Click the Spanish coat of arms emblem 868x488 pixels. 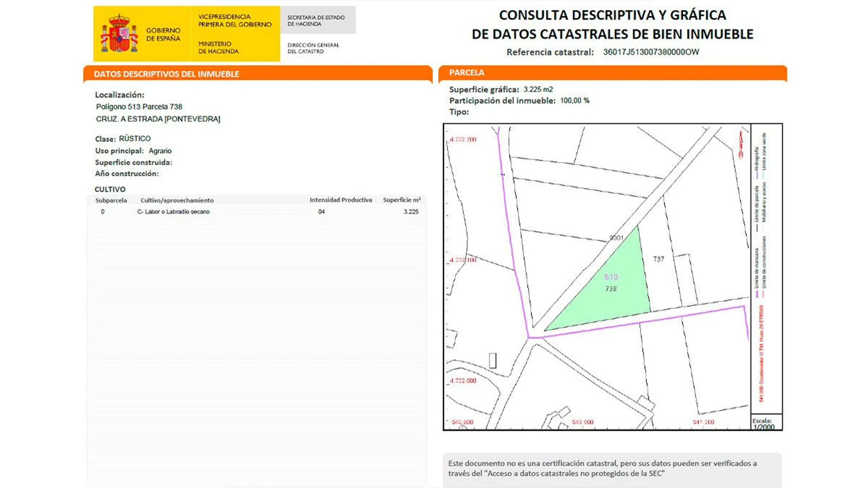(119, 34)
